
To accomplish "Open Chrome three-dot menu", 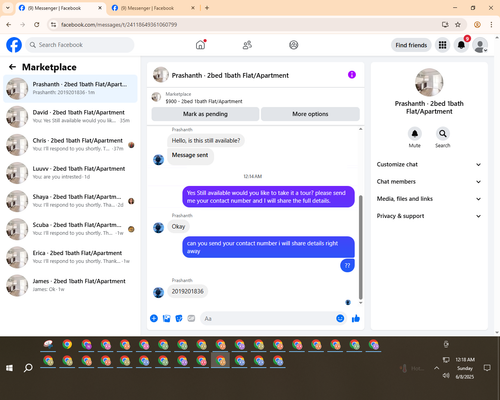I will (491, 24).
